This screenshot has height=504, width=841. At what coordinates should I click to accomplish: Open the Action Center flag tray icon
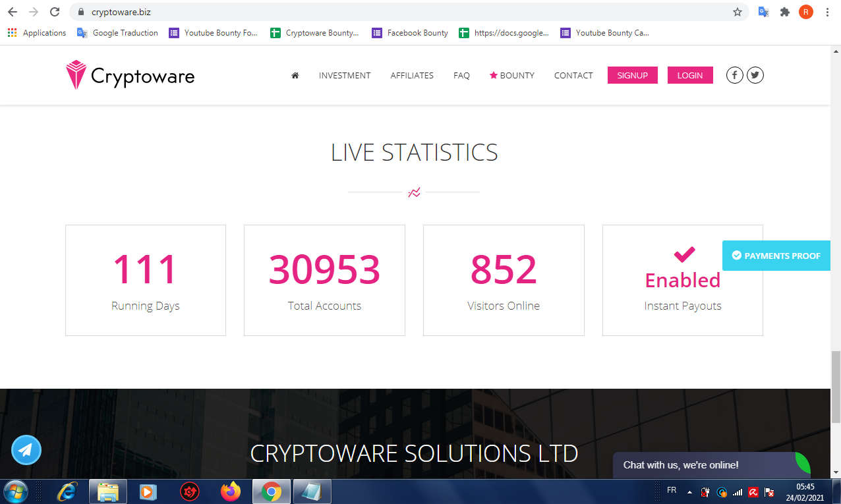(768, 492)
